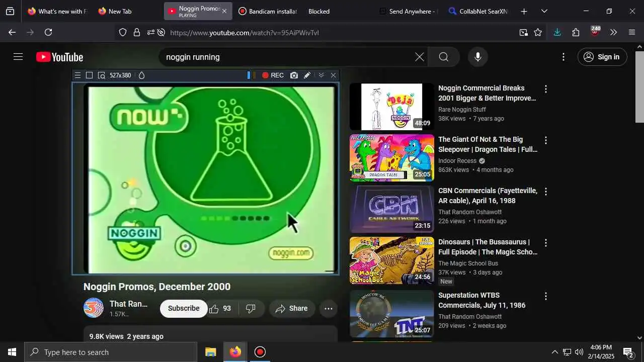
Task: Click the autoplay blocked icon in address bar
Action: point(161,33)
